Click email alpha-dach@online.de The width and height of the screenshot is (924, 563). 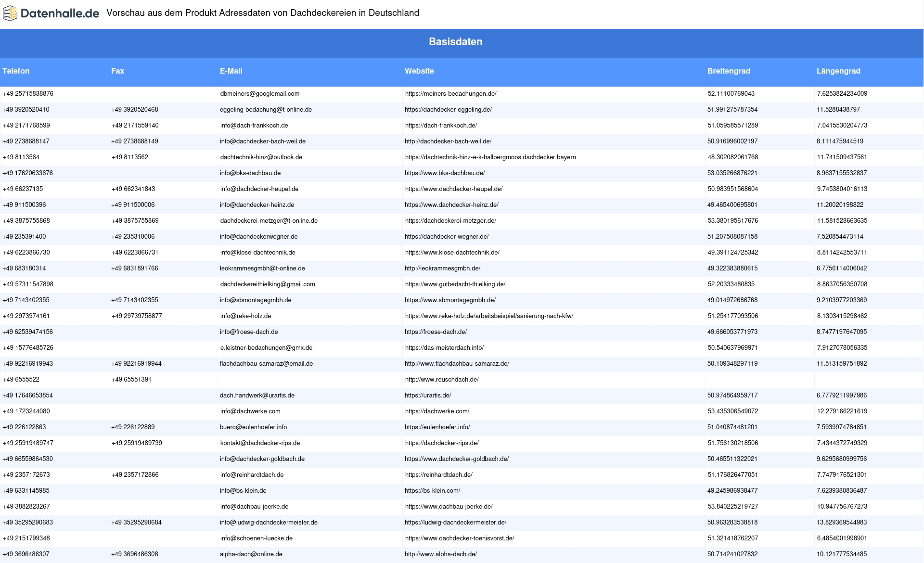251,554
